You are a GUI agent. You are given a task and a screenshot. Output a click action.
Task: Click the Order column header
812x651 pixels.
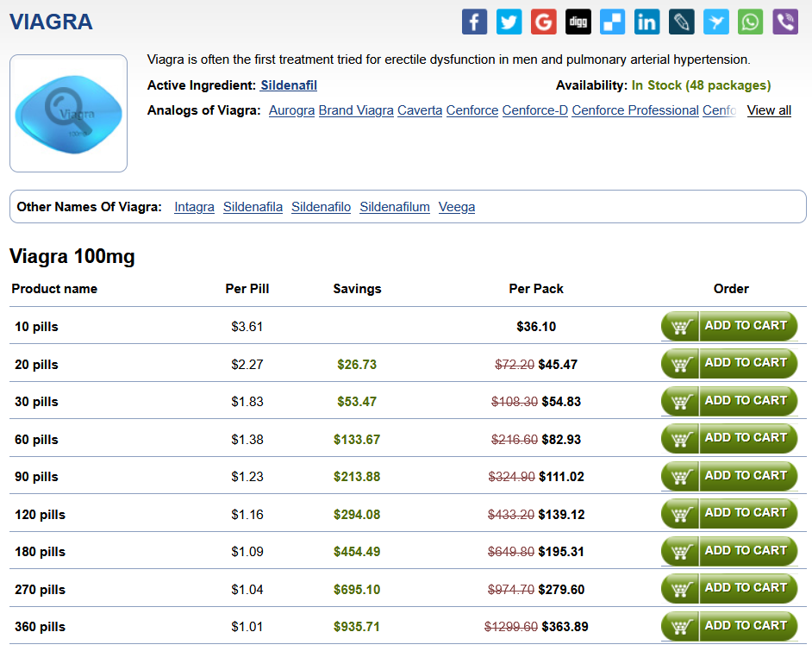(x=731, y=289)
